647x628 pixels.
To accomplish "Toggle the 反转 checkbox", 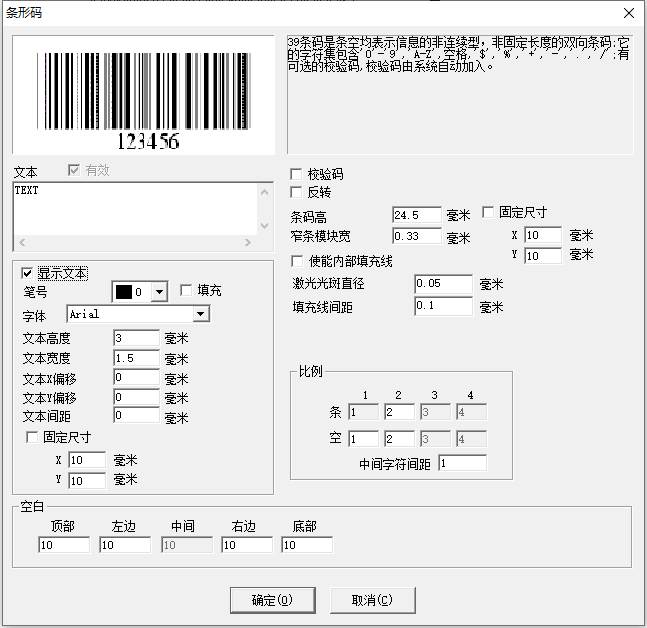I will point(296,192).
